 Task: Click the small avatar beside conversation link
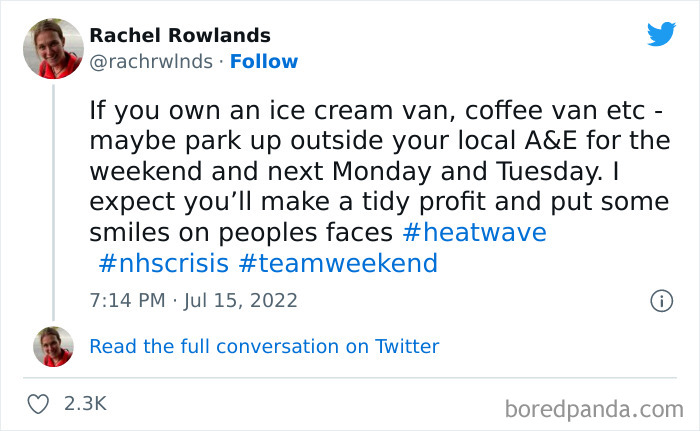click(53, 346)
